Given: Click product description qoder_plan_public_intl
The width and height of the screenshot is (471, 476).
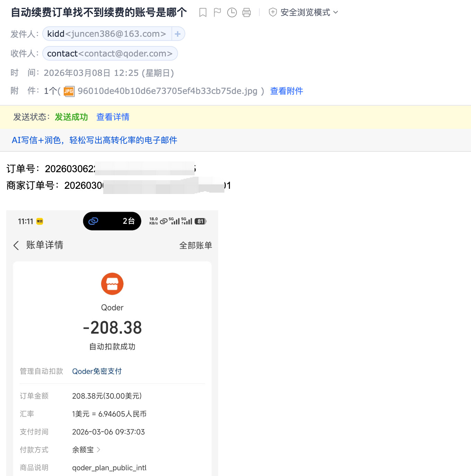Looking at the screenshot, I should (x=109, y=468).
